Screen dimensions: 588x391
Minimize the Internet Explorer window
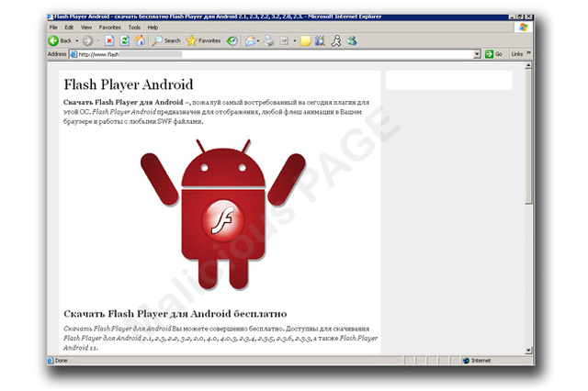point(512,17)
